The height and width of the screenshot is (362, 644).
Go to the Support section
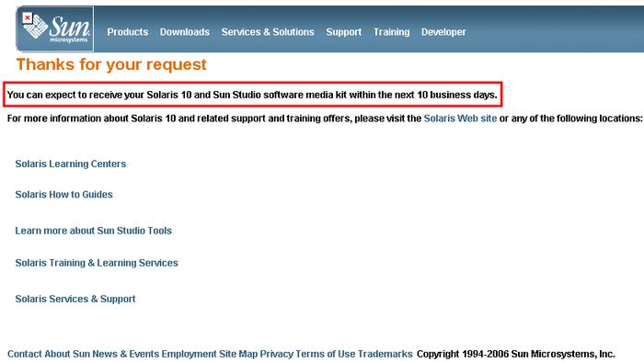pos(344,32)
